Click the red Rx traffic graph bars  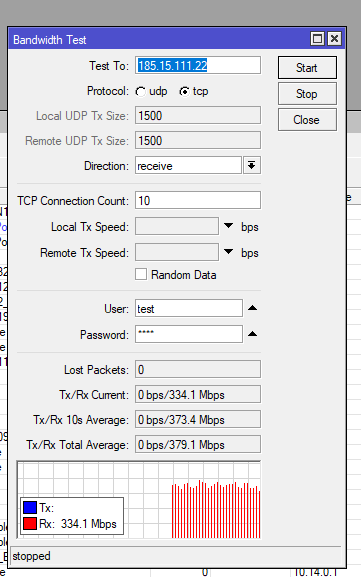pos(216,510)
